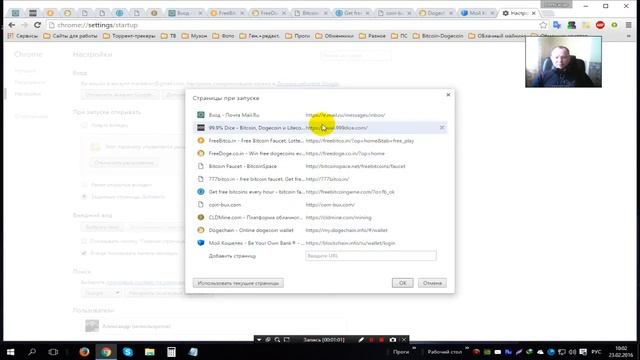This screenshot has height=360, width=640.
Task: Click the Mail.Ru favicon in the list
Action: click(201, 115)
